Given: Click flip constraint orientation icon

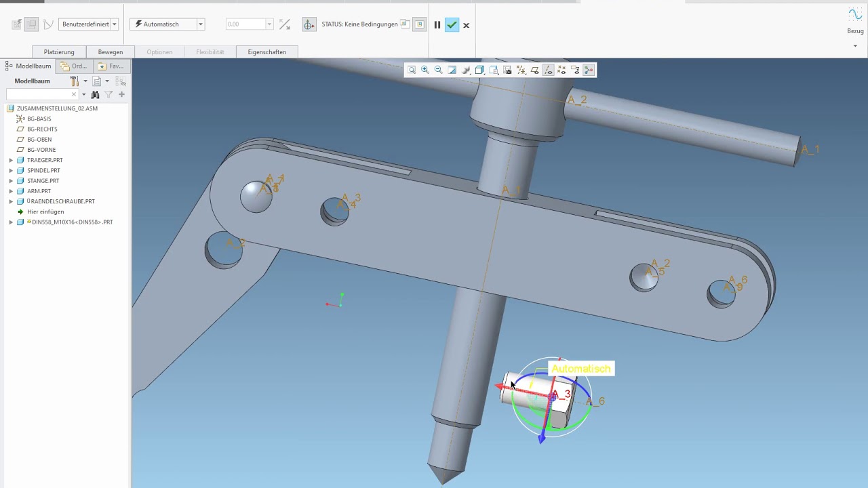Looking at the screenshot, I should click(x=285, y=24).
